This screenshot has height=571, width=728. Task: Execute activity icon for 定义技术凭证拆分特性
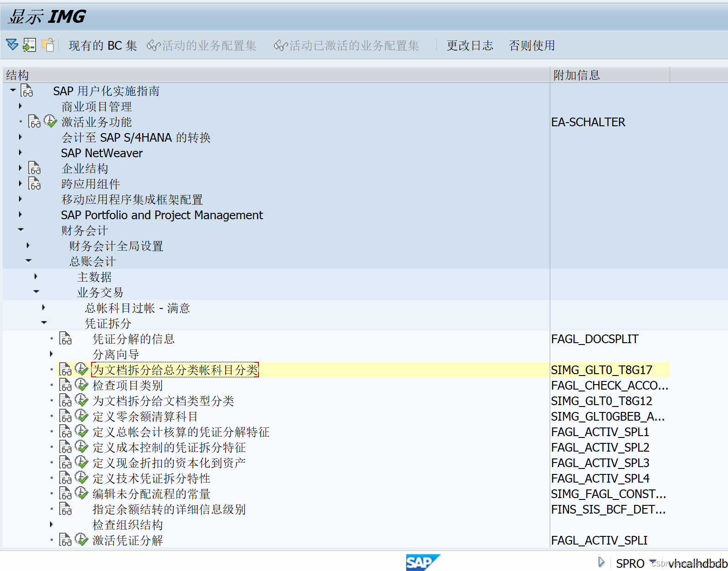pyautogui.click(x=81, y=478)
